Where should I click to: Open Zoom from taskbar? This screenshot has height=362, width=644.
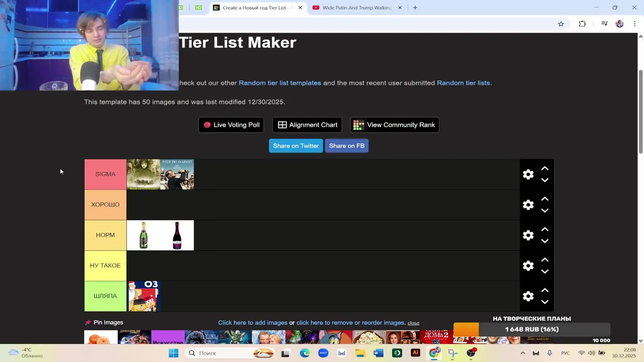pos(323,353)
